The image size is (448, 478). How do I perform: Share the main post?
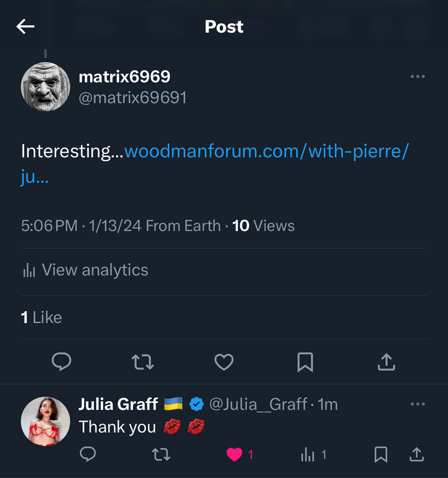tap(387, 362)
